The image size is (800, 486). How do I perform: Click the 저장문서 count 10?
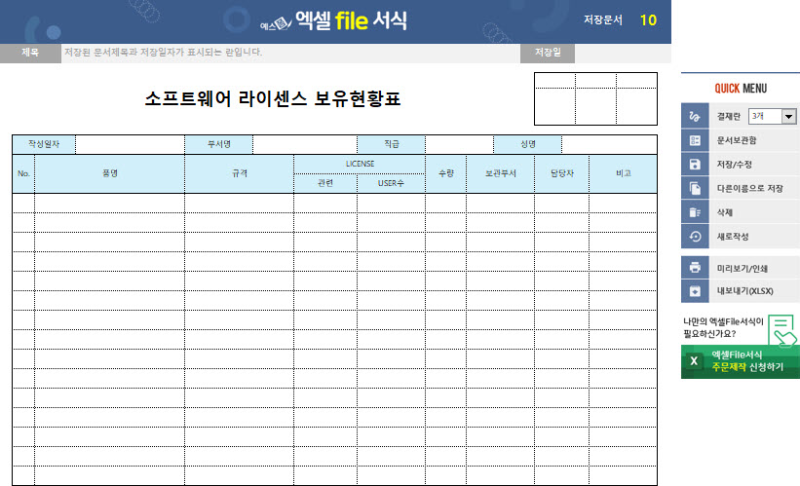[x=648, y=20]
